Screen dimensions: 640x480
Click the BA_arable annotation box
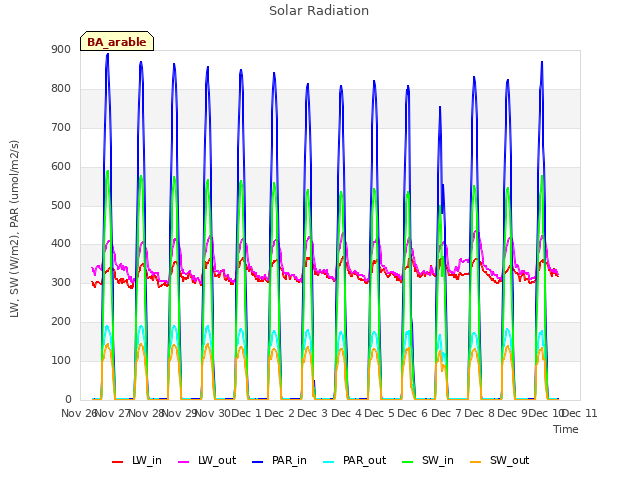[x=117, y=41]
